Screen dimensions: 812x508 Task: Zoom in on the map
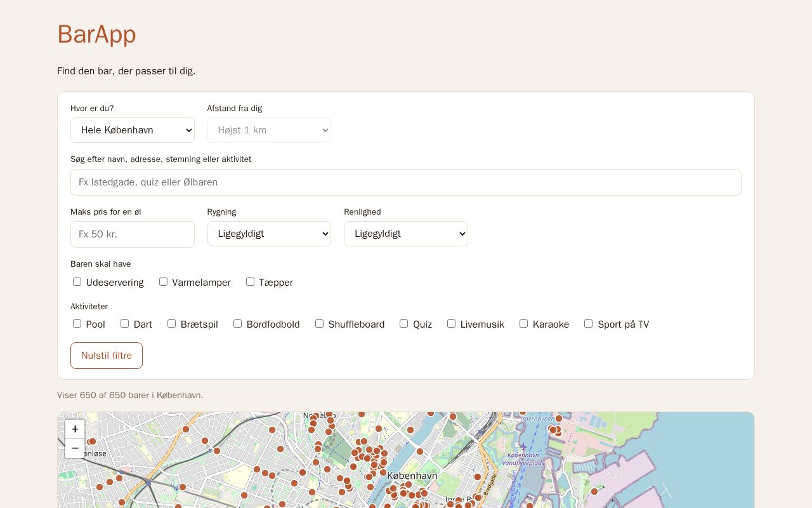coord(75,429)
